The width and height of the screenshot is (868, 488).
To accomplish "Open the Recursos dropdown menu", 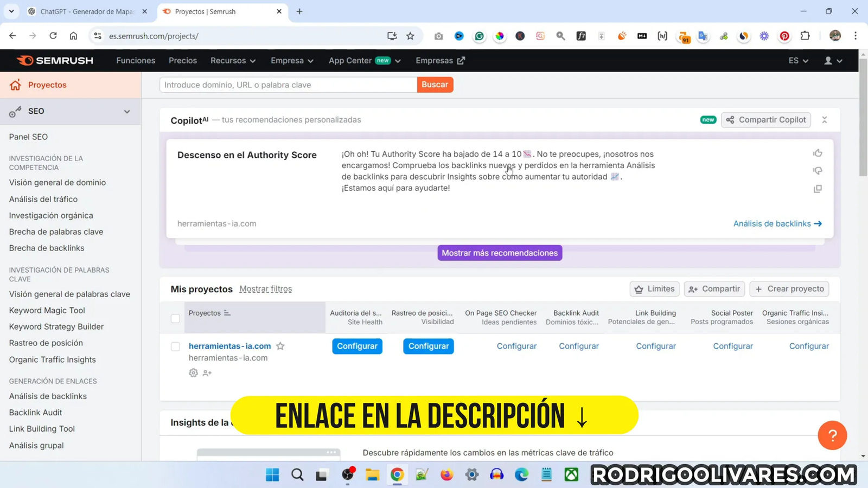I will point(233,60).
